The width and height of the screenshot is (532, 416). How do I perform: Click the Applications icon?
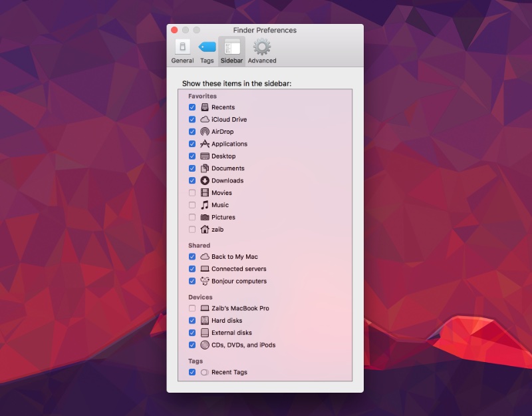point(203,144)
